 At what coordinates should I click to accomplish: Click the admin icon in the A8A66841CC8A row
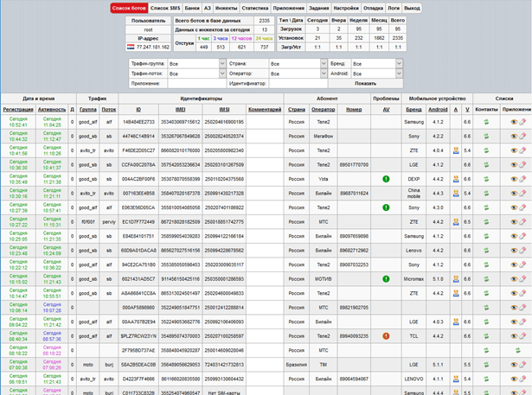coord(456,293)
